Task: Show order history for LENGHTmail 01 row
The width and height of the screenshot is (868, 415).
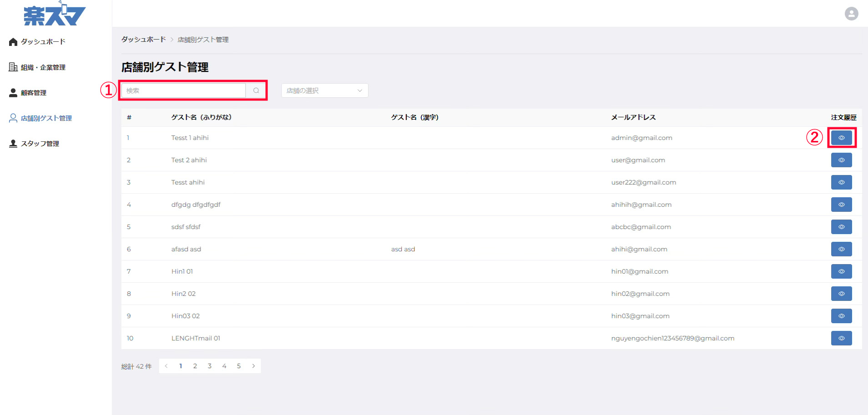Action: 841,338
